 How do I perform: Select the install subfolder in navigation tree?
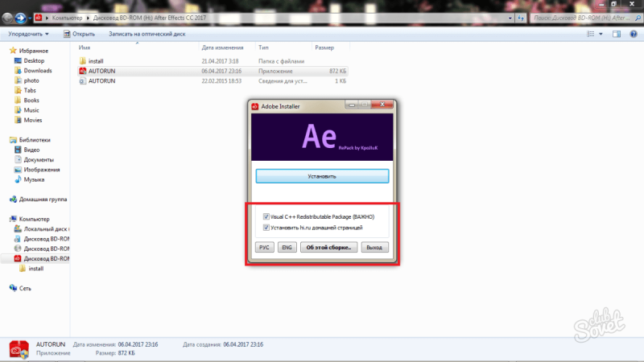tap(35, 269)
